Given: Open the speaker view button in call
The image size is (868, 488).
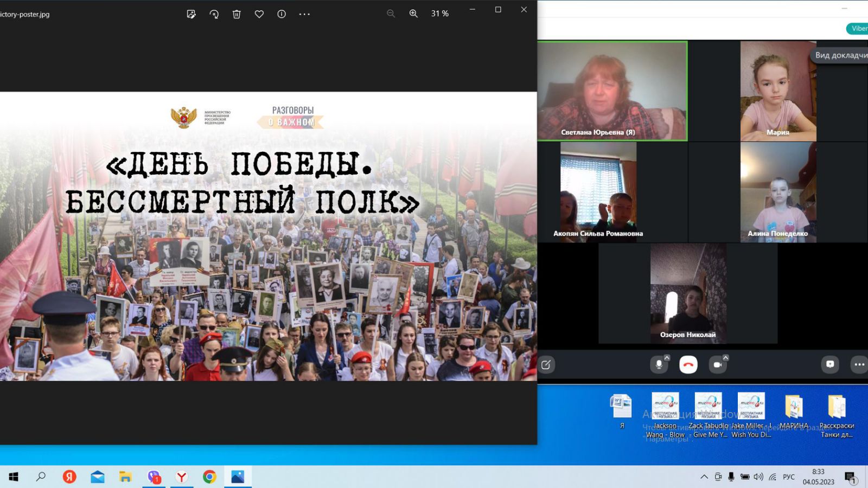Looking at the screenshot, I should [840, 55].
